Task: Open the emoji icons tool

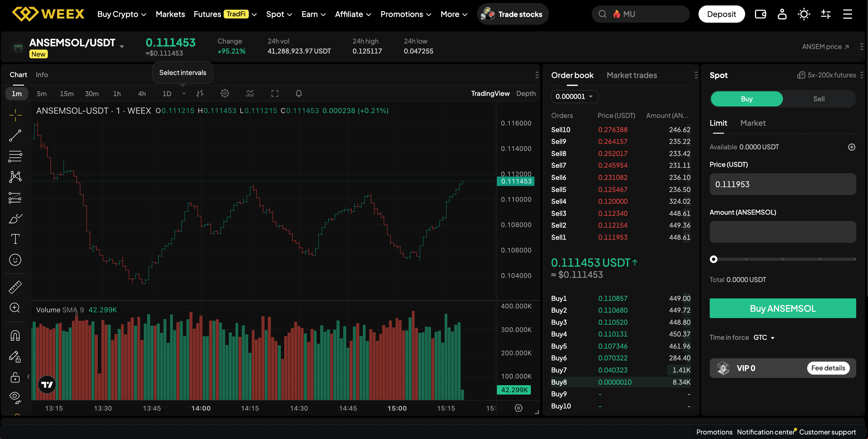Action: [15, 260]
